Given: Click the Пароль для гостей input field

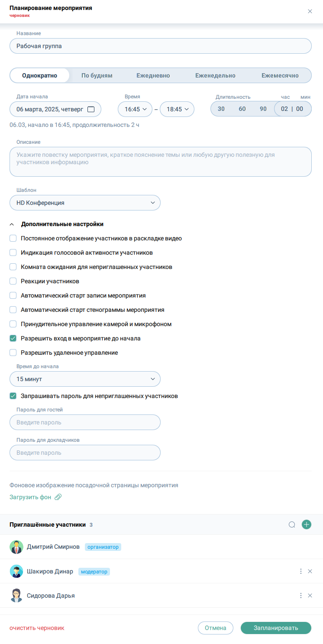Looking at the screenshot, I should [x=85, y=422].
